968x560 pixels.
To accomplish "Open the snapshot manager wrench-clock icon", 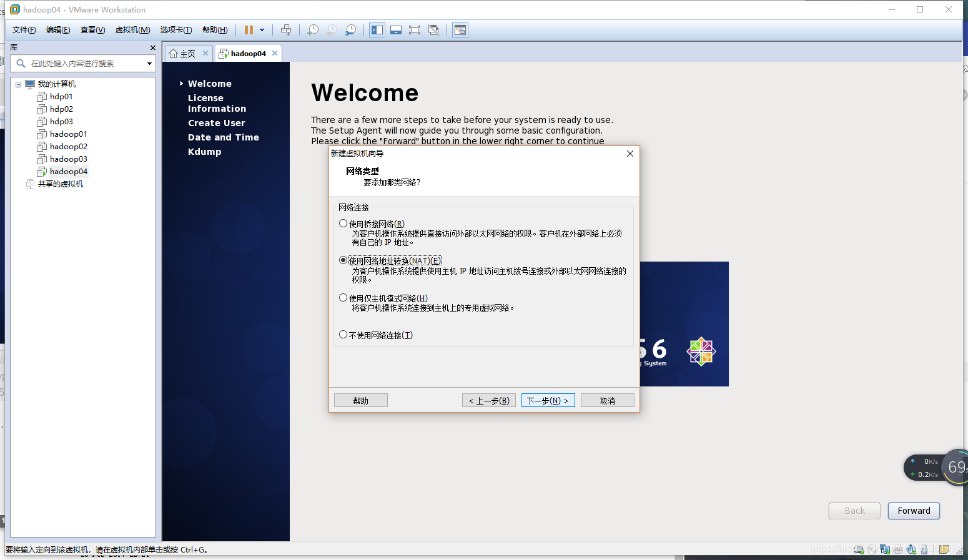I will coord(351,30).
